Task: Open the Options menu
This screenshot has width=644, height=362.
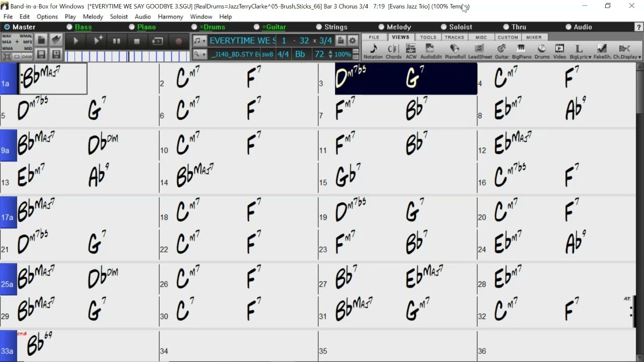Action: click(47, 17)
